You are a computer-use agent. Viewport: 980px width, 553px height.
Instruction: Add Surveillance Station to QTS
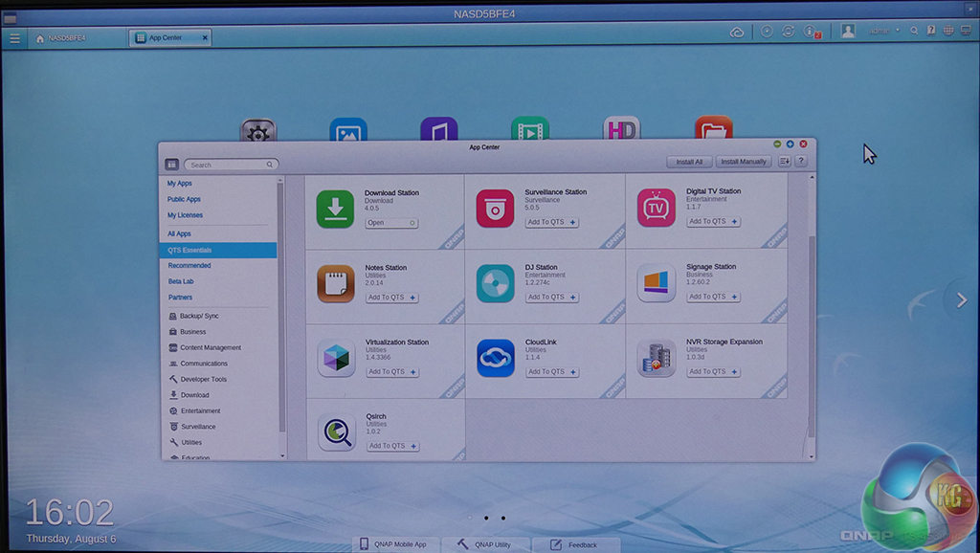click(551, 222)
